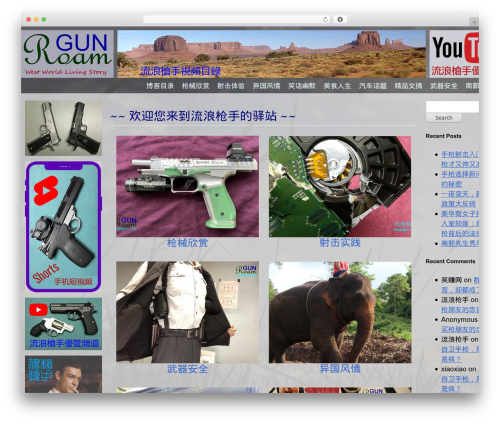Click the broken hard drive photo
Image resolution: width=500 pixels, height=423 pixels.
(x=340, y=186)
